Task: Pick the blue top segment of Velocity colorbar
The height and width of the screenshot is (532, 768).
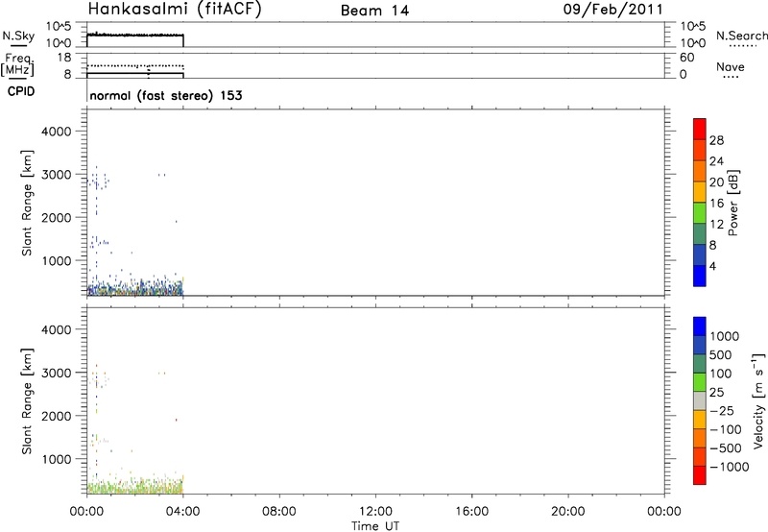Action: (x=700, y=326)
